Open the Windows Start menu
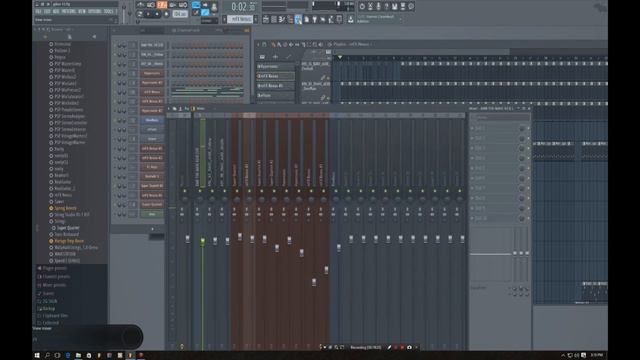640x360 pixels. tap(37, 356)
